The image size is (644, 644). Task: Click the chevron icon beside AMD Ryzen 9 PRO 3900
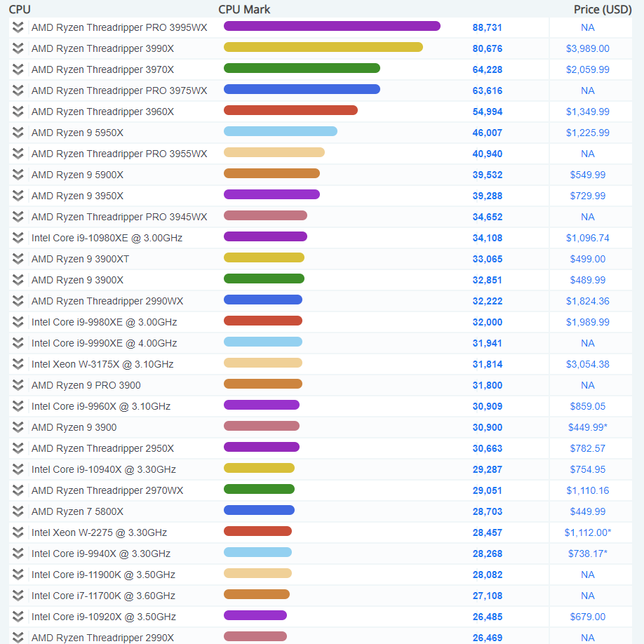click(18, 385)
